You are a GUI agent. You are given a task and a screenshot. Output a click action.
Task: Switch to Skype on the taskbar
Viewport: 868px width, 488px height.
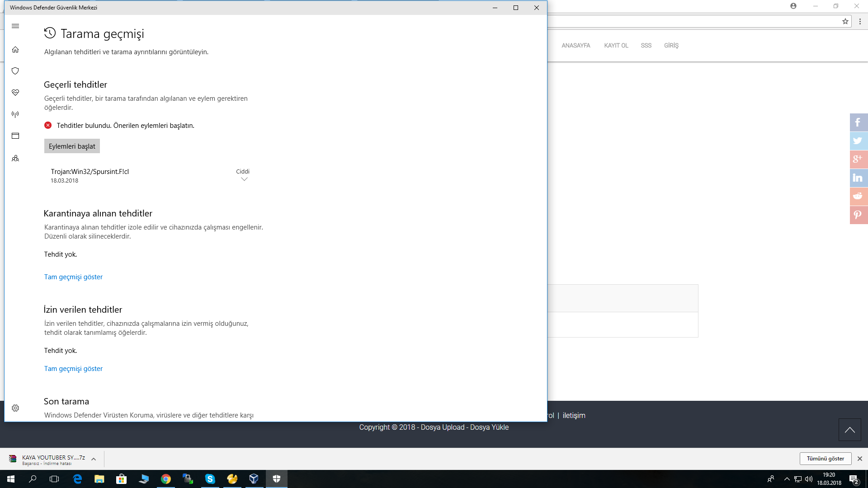(210, 479)
